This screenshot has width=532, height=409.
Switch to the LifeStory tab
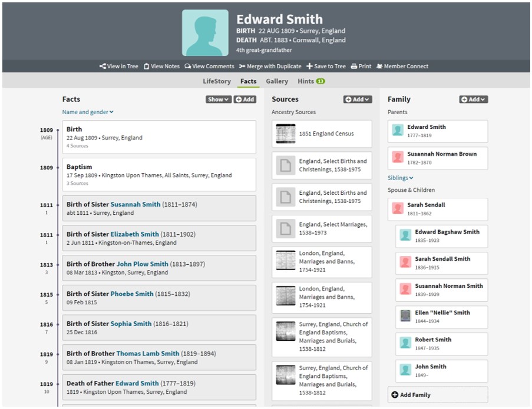[217, 81]
